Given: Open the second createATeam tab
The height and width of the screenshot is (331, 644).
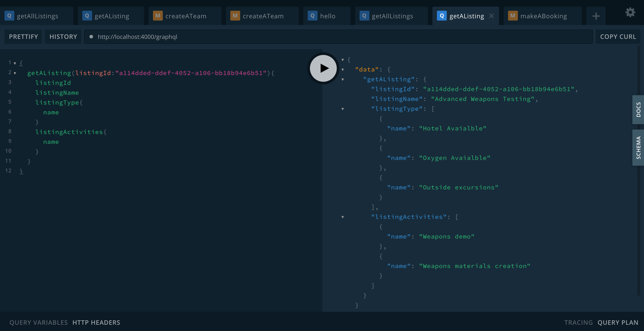Looking at the screenshot, I should (x=262, y=16).
